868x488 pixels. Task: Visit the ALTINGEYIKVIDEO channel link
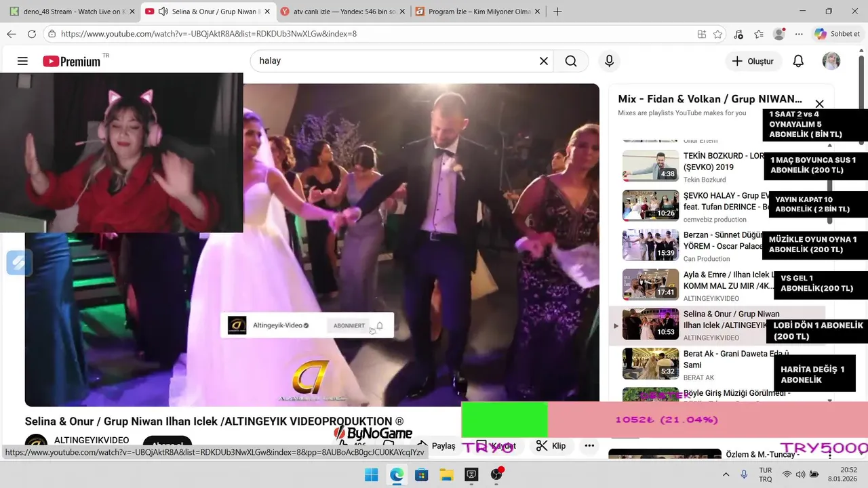click(92, 441)
